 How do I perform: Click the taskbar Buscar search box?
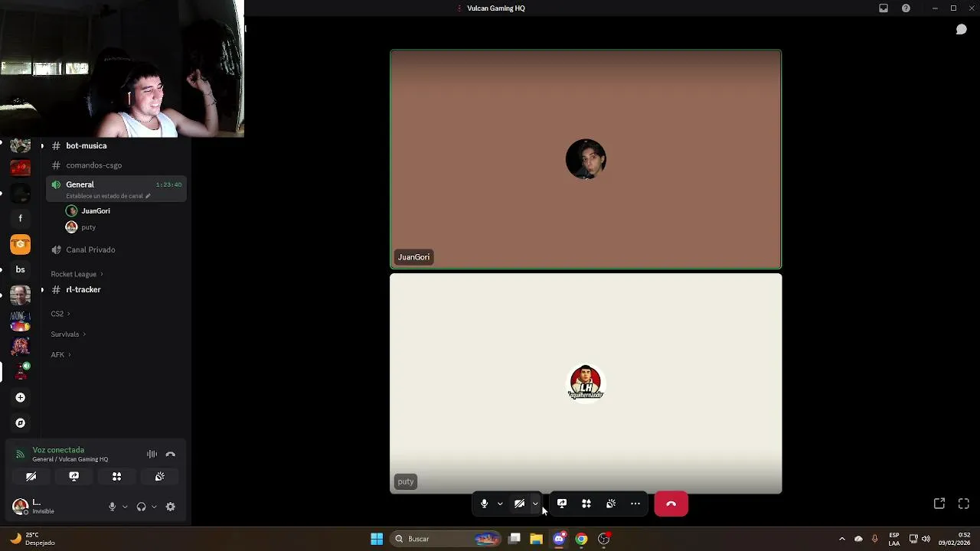tap(446, 539)
